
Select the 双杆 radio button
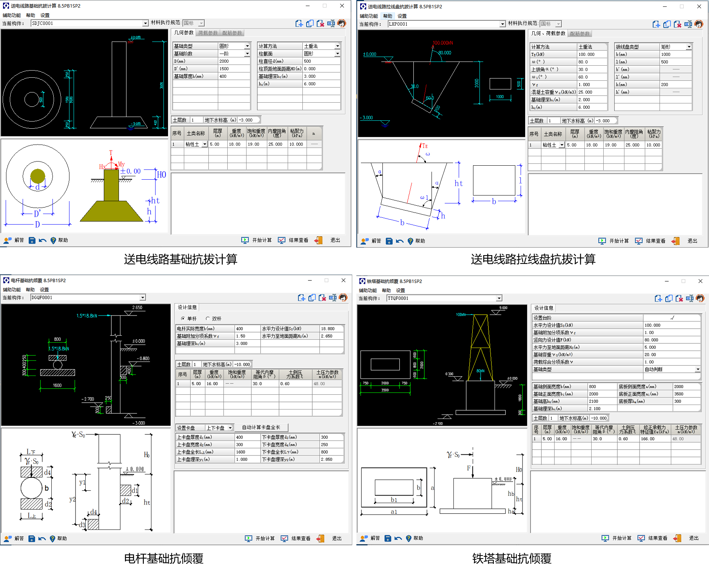coord(208,319)
